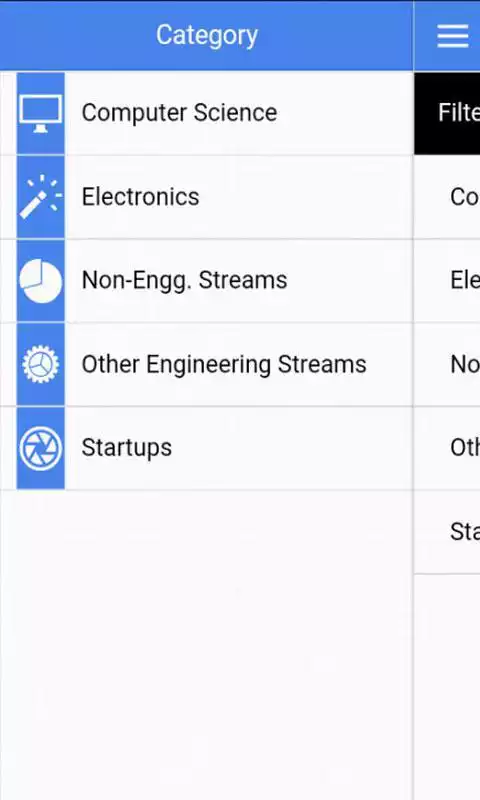
Task: Tap the aperture icon beside Startups
Action: [x=41, y=448]
